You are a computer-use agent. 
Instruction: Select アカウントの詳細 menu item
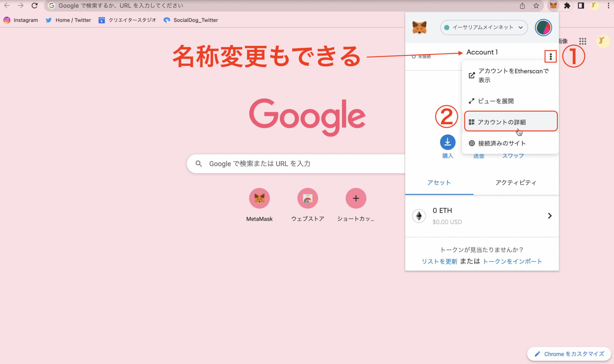click(x=511, y=122)
